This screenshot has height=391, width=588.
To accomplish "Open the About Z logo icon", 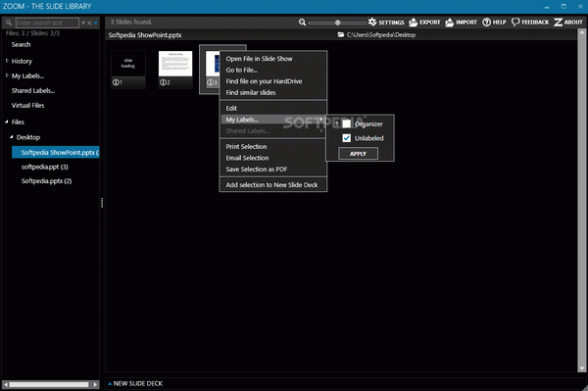I will 558,23.
